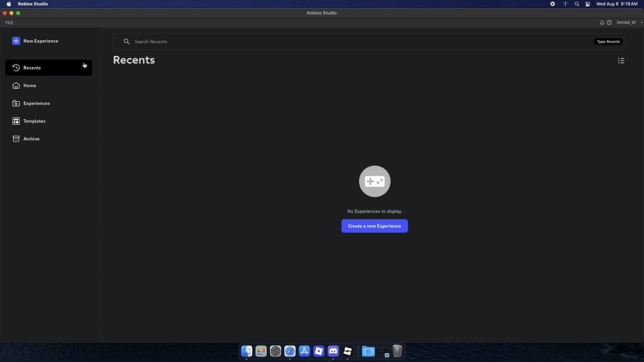Open Discord from the dock
The width and height of the screenshot is (644, 362).
coord(333,351)
